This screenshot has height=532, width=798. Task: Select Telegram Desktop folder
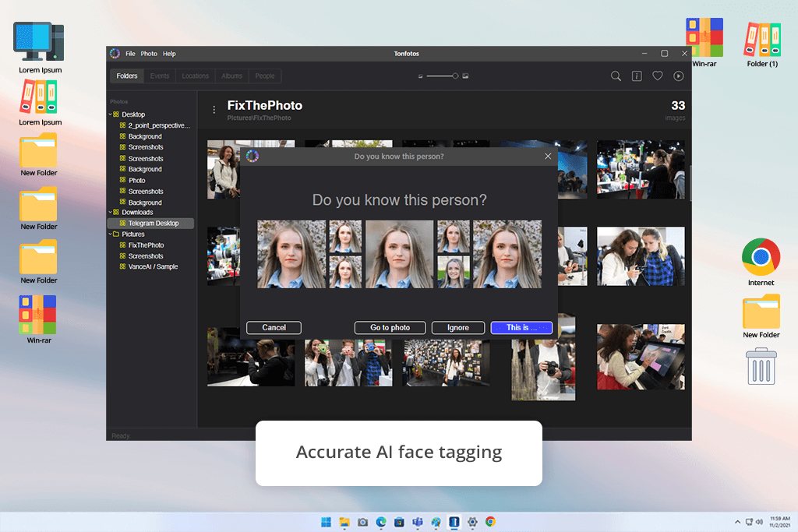point(150,224)
